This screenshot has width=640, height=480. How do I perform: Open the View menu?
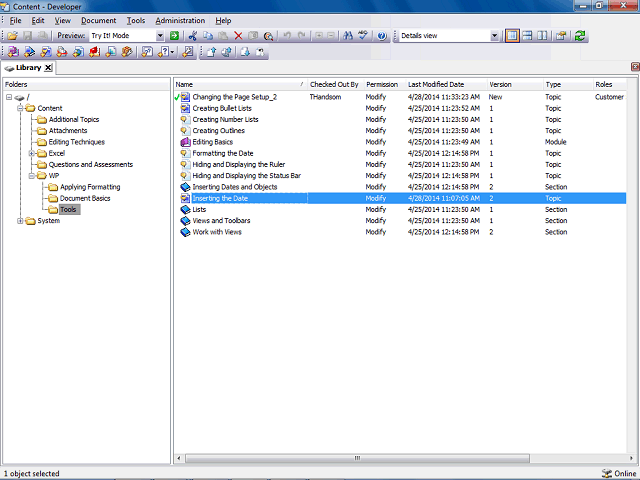(x=62, y=20)
